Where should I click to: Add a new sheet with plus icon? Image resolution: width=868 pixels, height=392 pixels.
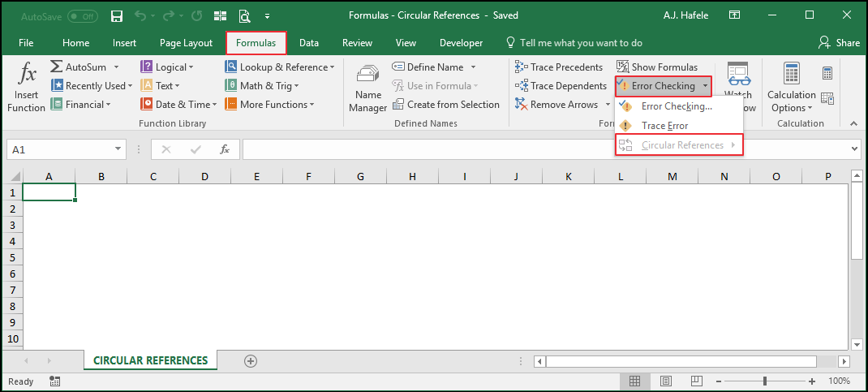[251, 361]
